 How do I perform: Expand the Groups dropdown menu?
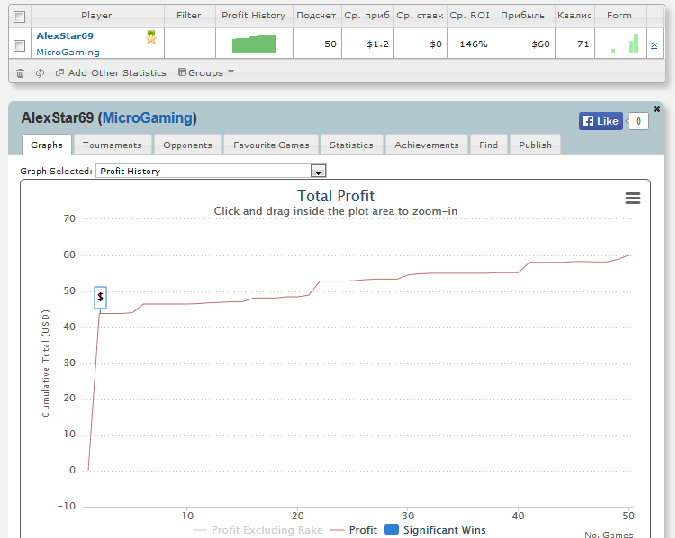click(x=206, y=72)
